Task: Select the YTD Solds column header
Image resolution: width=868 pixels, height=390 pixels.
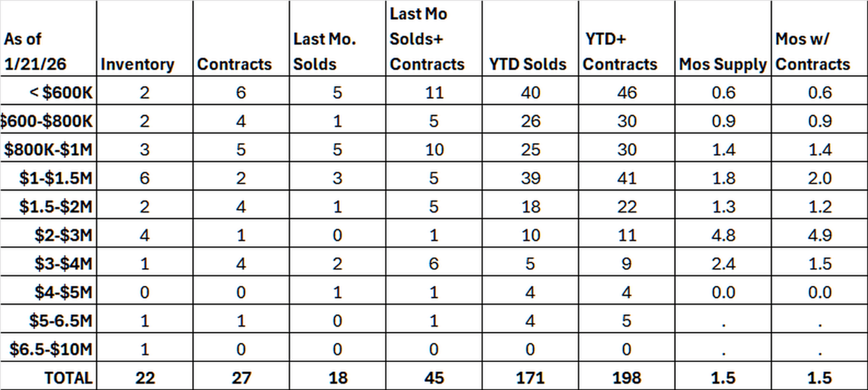Action: tap(527, 64)
